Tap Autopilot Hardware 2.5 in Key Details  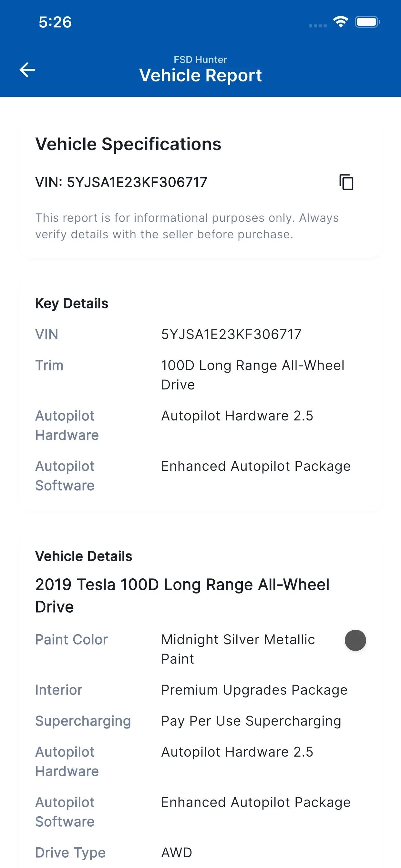pos(237,416)
